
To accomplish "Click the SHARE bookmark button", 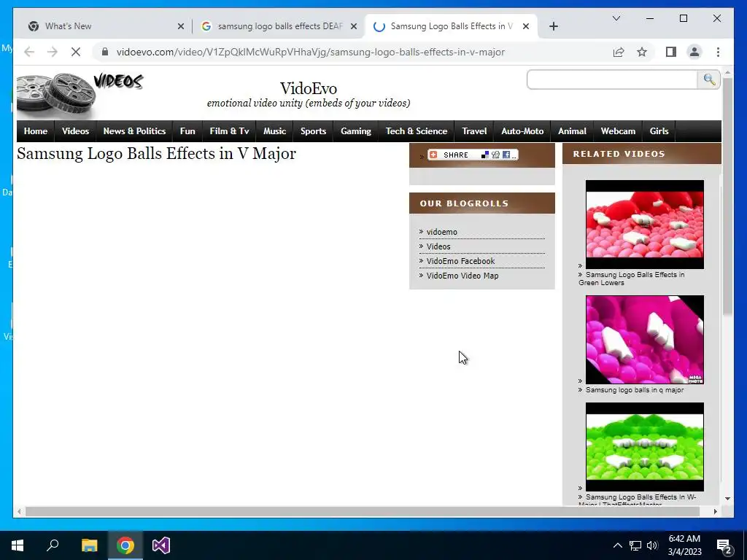I will click(x=473, y=155).
